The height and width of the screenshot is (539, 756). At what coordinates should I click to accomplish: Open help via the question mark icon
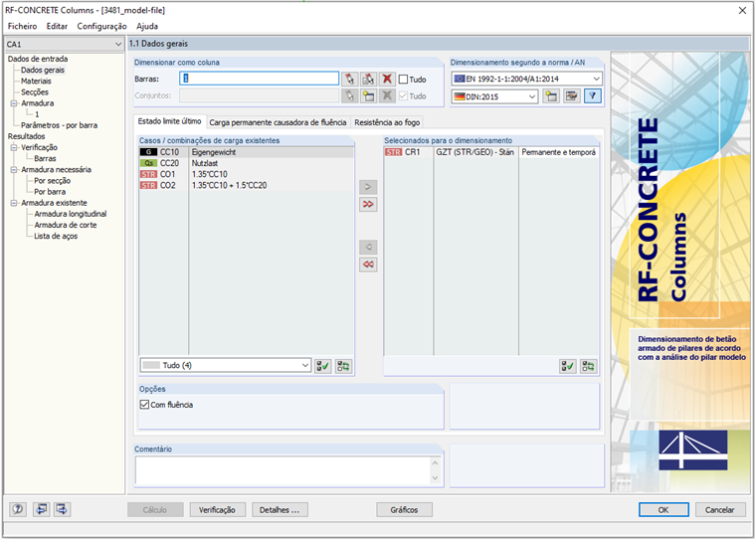pos(18,509)
